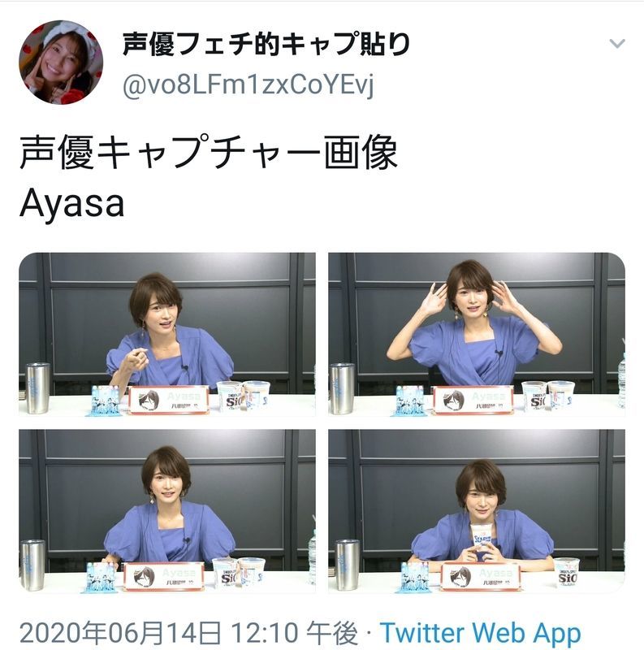View photo of woman holding a cup
The height and width of the screenshot is (650, 644).
(x=477, y=511)
